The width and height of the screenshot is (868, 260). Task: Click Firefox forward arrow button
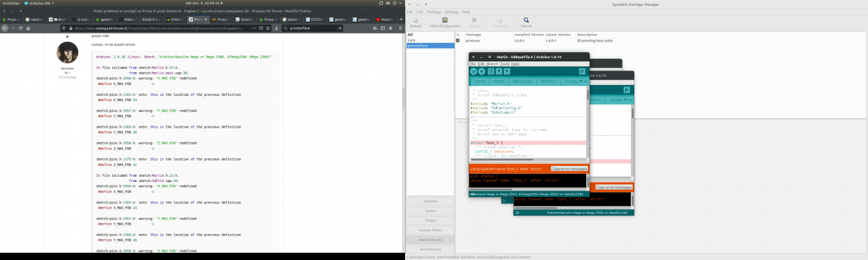(12, 28)
